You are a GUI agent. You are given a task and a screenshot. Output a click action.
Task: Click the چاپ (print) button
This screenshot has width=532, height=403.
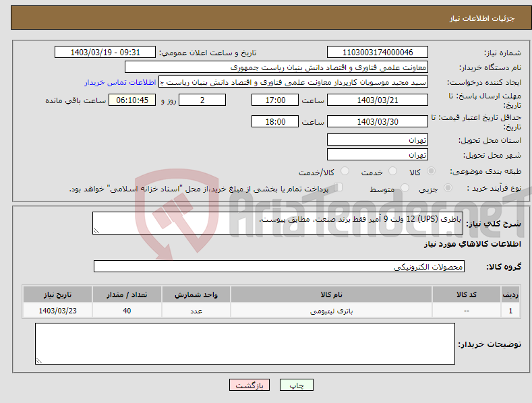[297, 385]
